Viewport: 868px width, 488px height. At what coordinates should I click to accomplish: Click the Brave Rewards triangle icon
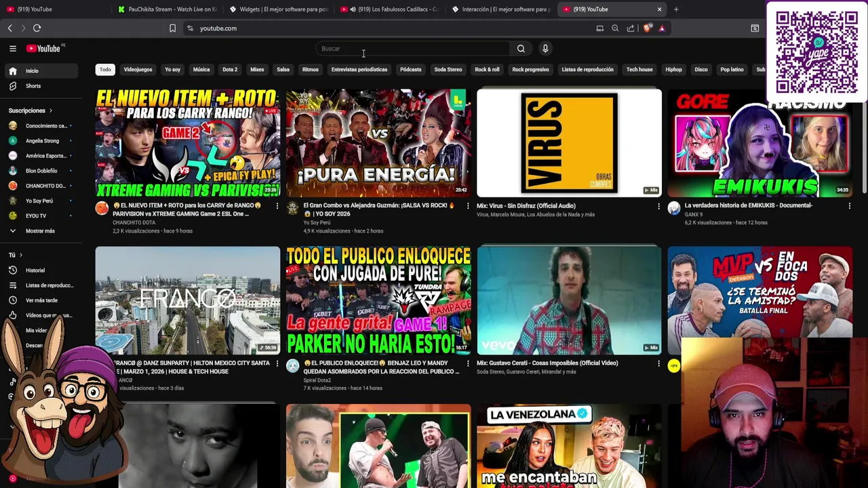click(662, 28)
